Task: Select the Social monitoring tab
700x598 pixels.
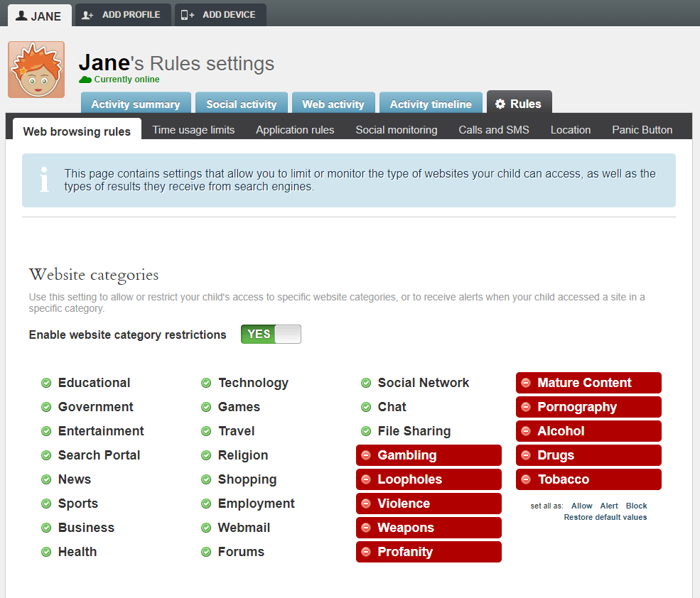Action: pyautogui.click(x=397, y=130)
